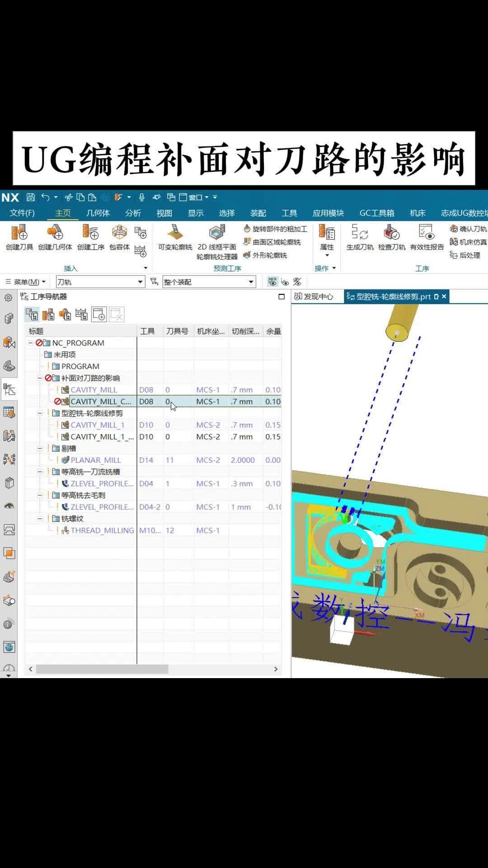The width and height of the screenshot is (488, 868).
Task: Click 生成刀轨 (Generate Tool Path) icon
Action: (360, 233)
